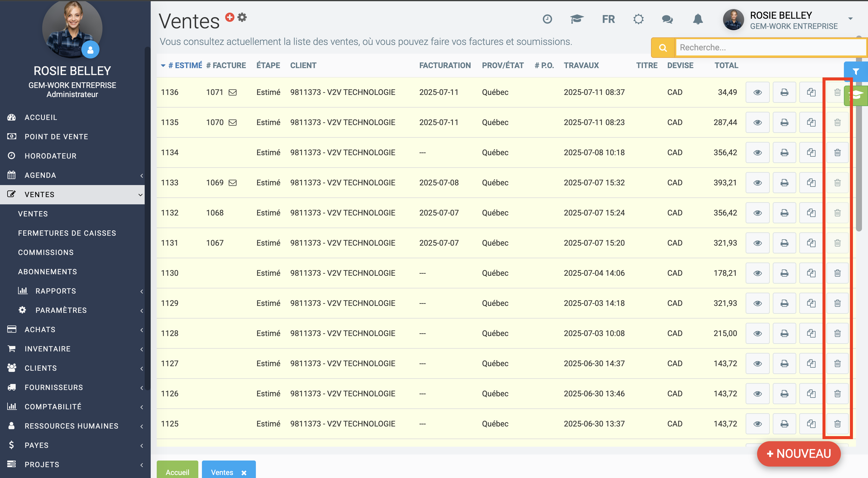Click the + NOUVEAU button

pos(798,454)
